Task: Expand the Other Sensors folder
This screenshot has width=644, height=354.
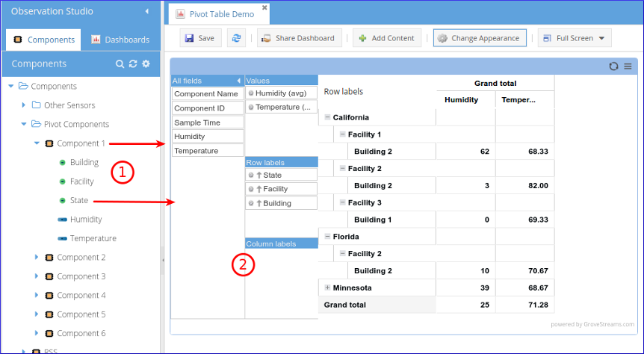Action: coord(24,105)
